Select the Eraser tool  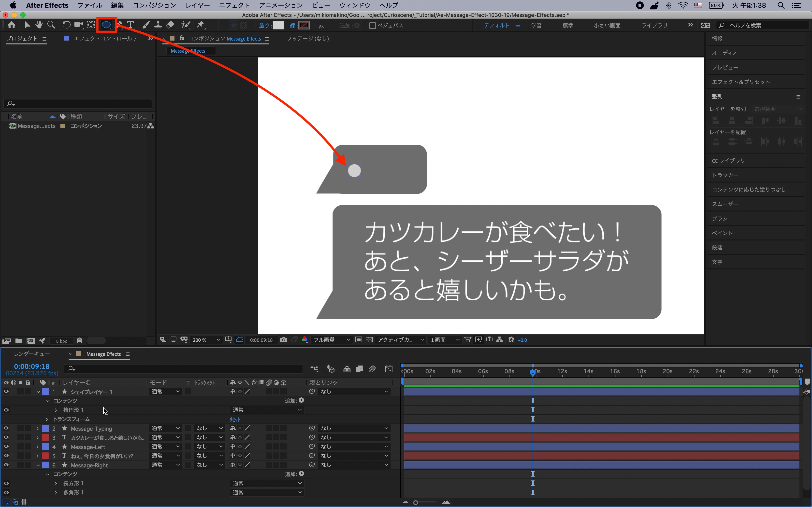click(x=170, y=25)
